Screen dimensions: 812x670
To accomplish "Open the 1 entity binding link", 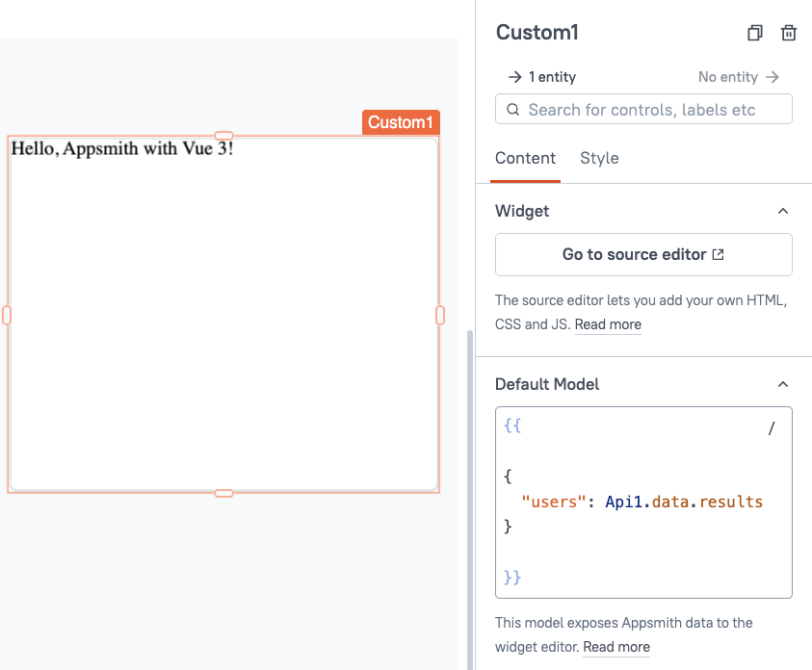I will coord(554,76).
